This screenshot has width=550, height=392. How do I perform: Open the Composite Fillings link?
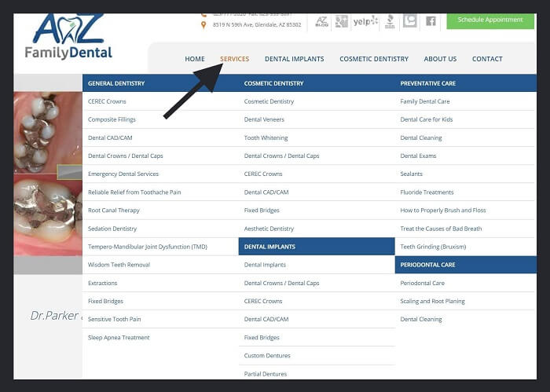[x=112, y=119]
